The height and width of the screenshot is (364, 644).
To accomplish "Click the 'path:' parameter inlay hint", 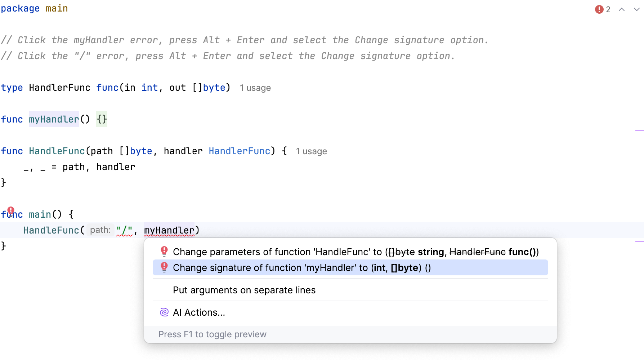I will [x=100, y=230].
